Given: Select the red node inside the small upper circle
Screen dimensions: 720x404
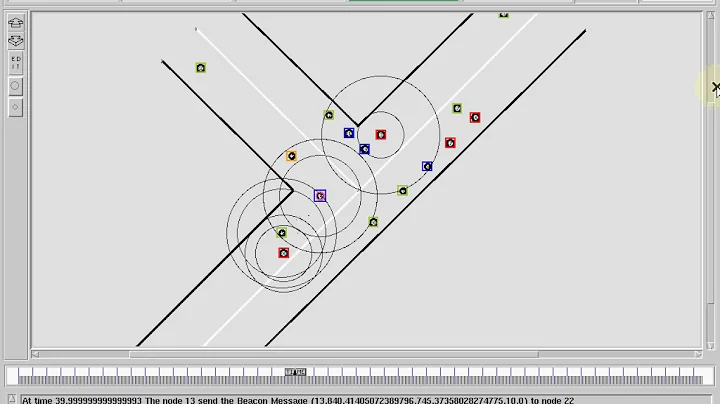Looking at the screenshot, I should [x=381, y=135].
